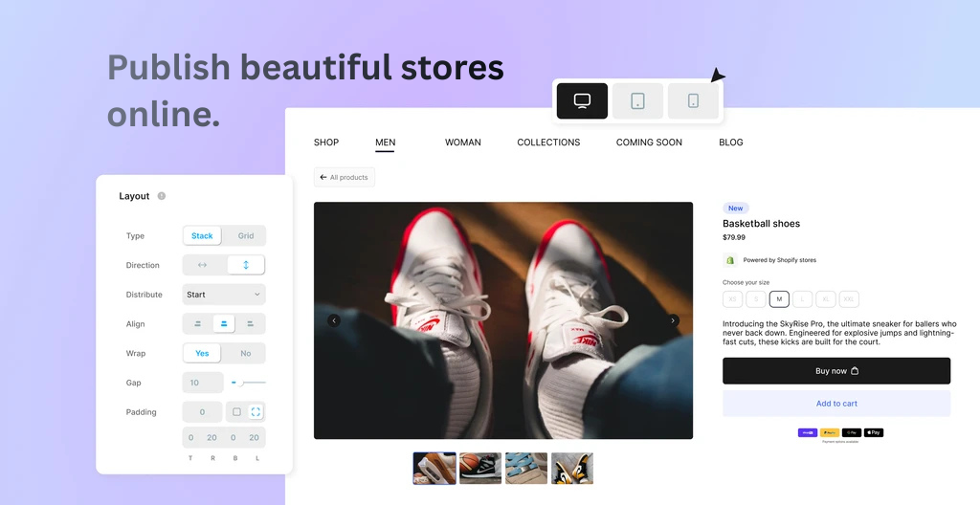Viewport: 980px width, 505px height.
Task: Click the Layout help info icon
Action: point(161,196)
